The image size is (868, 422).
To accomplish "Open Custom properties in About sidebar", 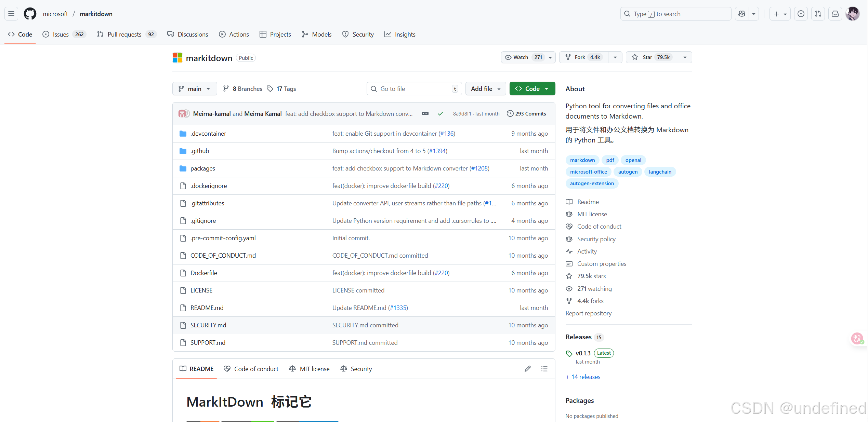I will pyautogui.click(x=602, y=264).
